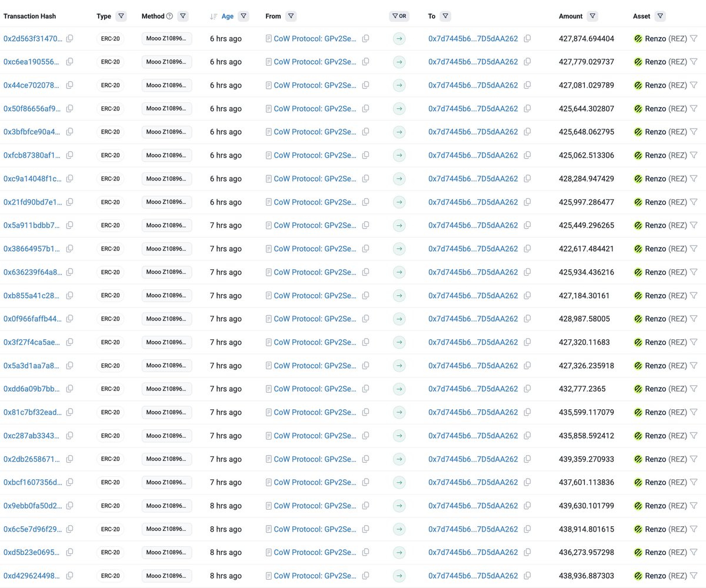Click direction arrow in 0x0f966faffb44 row
The image size is (706, 588).
coord(399,319)
